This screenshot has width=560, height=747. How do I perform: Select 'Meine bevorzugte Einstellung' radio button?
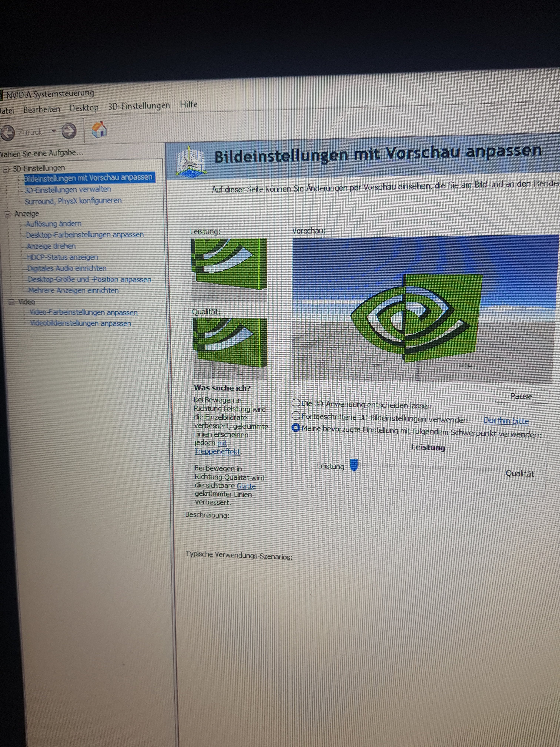(x=296, y=428)
